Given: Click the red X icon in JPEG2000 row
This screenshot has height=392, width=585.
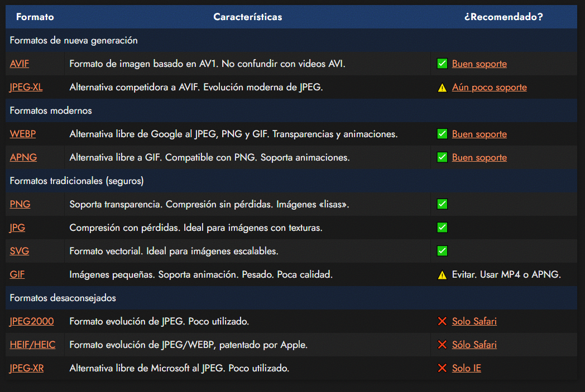Looking at the screenshot, I should [442, 321].
